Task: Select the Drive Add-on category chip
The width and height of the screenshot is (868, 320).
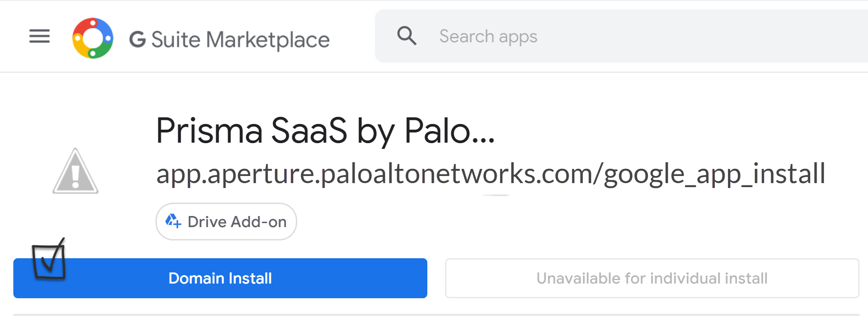Action: pyautogui.click(x=226, y=221)
